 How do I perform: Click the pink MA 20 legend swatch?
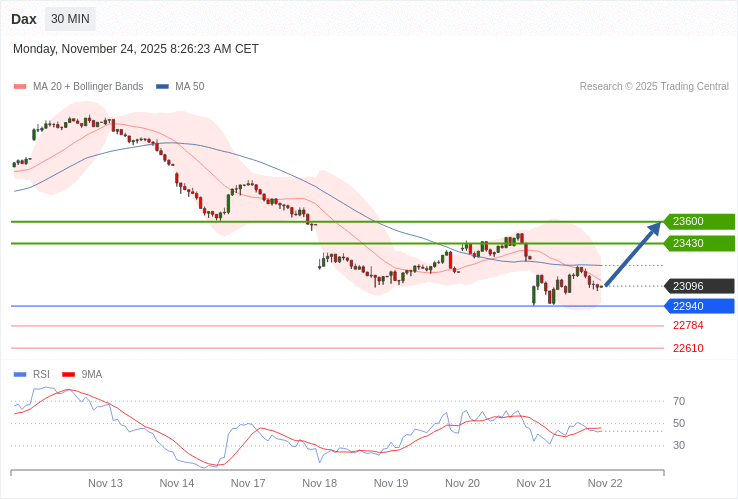point(19,87)
